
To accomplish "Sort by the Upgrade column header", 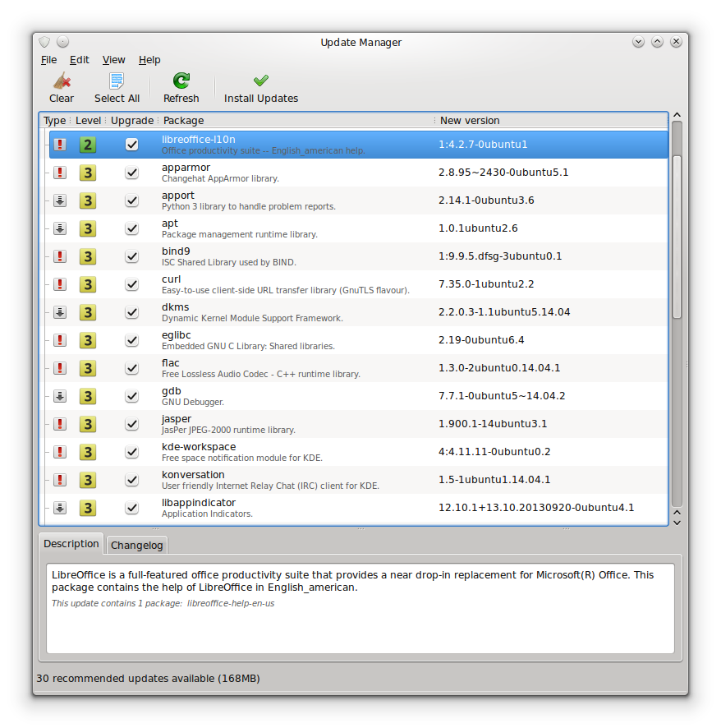I will 132,120.
